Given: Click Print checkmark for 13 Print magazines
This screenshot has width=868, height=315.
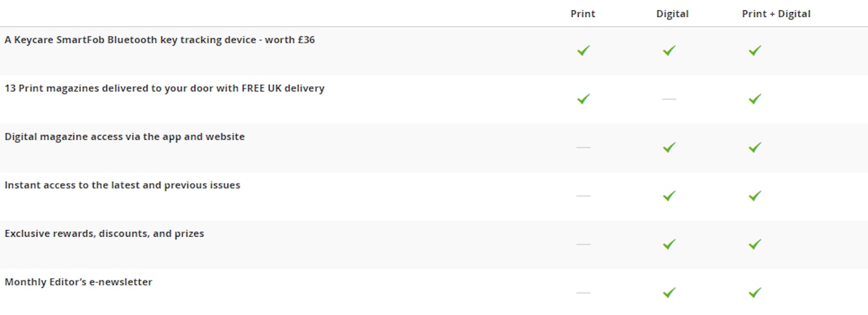Looking at the screenshot, I should [583, 99].
